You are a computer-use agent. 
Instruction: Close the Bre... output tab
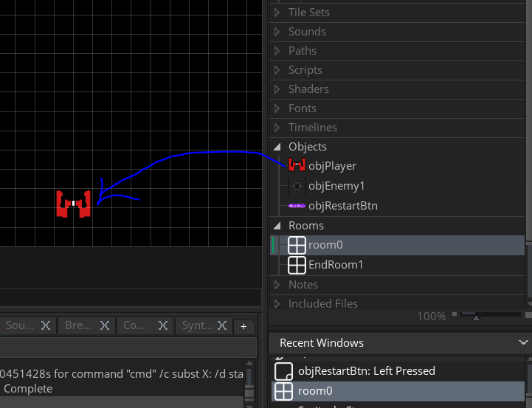tap(105, 325)
